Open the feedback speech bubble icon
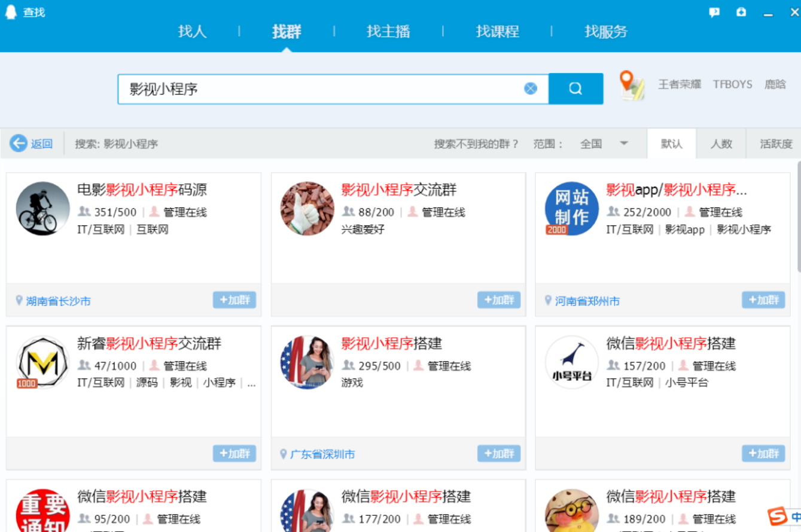801x532 pixels. pos(714,12)
